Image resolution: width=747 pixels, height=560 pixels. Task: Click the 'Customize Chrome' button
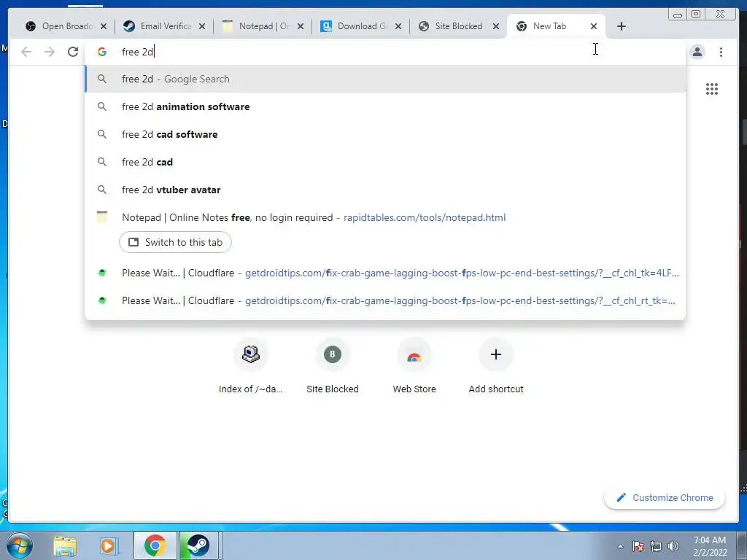pos(665,497)
